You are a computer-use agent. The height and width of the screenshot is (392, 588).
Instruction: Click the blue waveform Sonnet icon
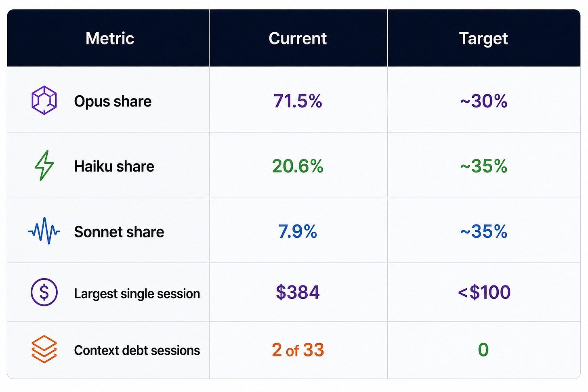(44, 231)
